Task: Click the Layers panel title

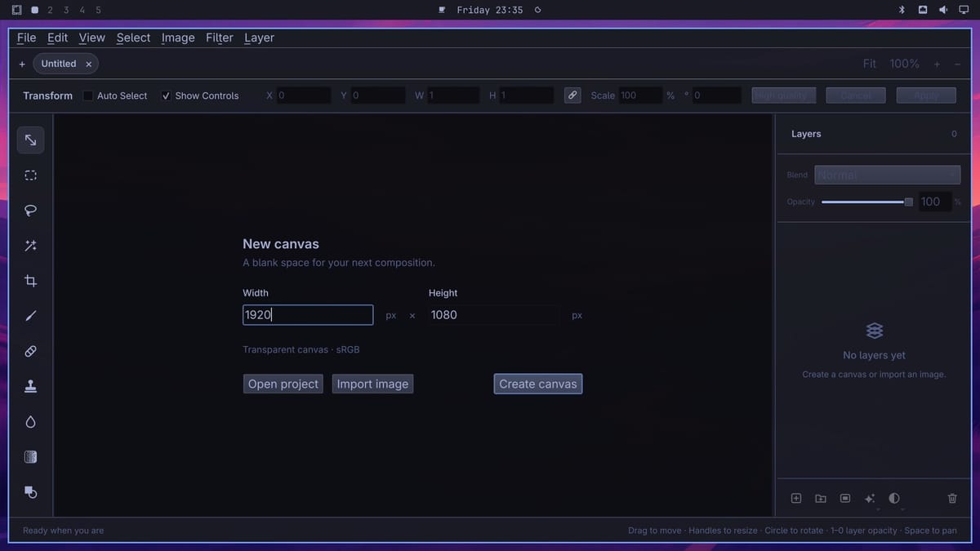Action: click(x=806, y=134)
